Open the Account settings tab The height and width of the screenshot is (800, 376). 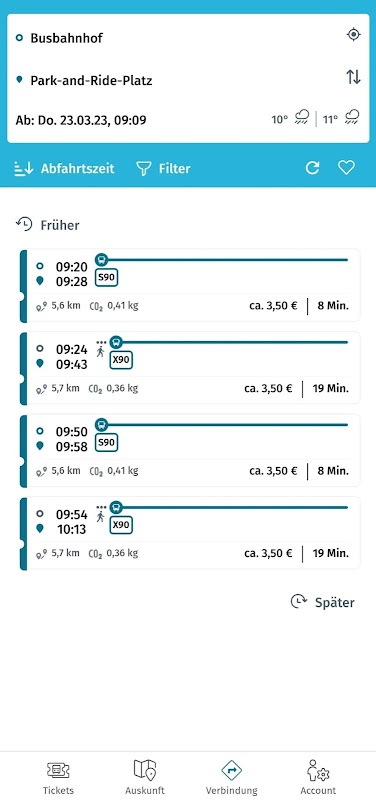click(318, 778)
